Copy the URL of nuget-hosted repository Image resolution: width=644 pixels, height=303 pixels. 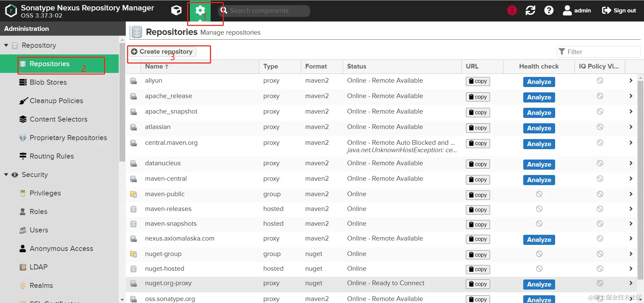478,269
